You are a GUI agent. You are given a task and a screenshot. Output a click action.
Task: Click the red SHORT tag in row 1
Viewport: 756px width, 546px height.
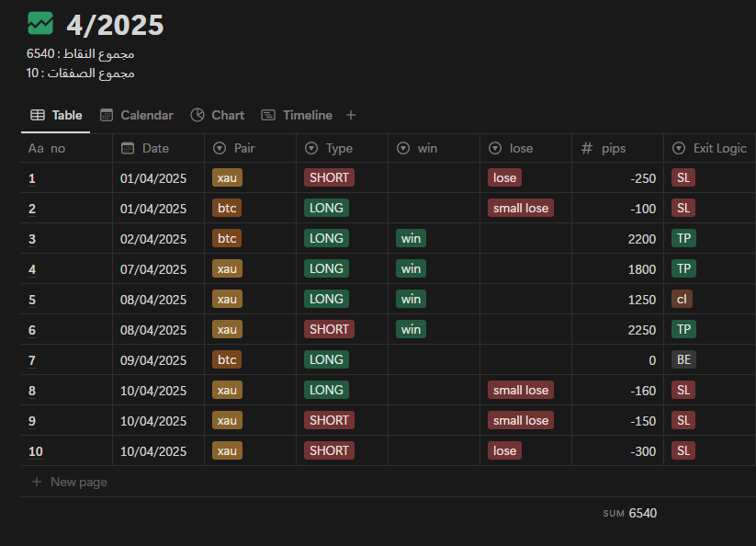point(329,177)
